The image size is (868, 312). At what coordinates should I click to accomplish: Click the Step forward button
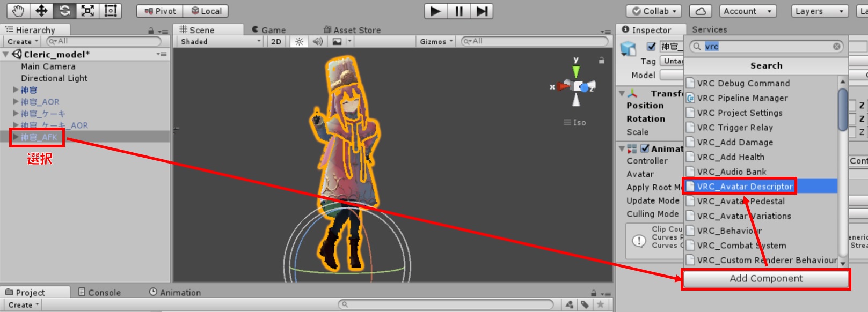[x=482, y=11]
